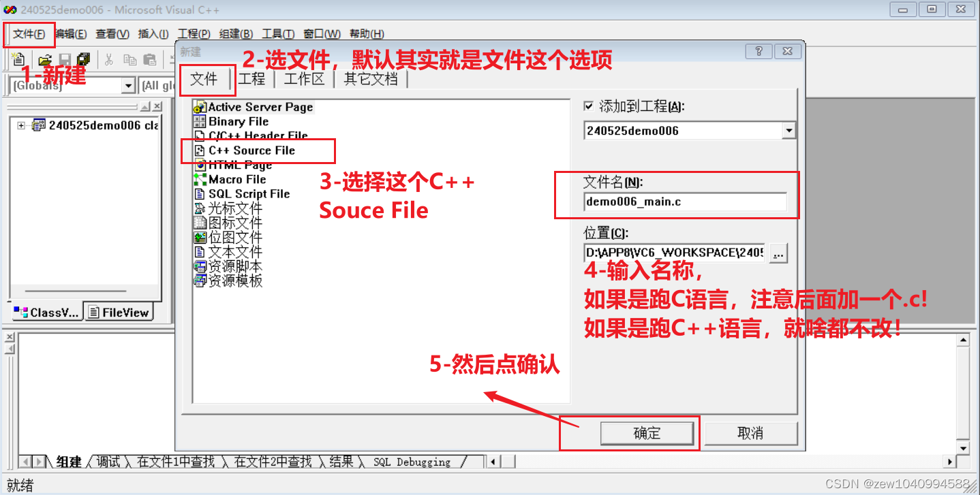Switch to the 文件 tab in dialog

click(x=204, y=79)
